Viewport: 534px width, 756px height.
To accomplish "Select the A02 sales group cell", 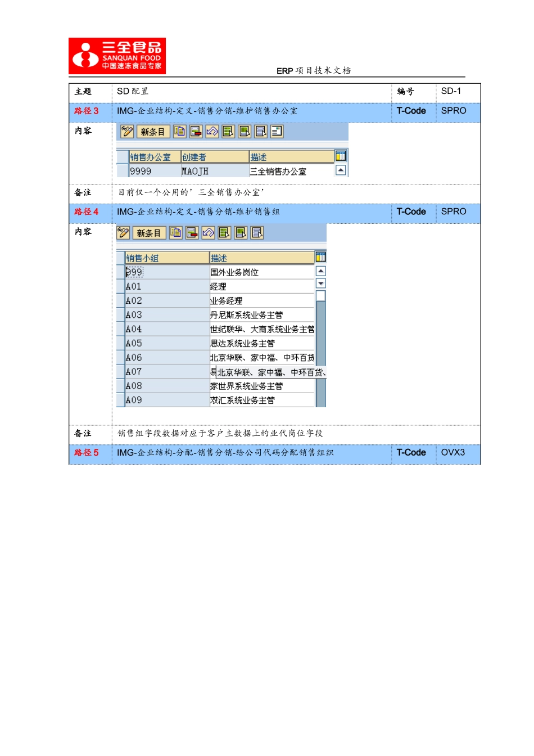I will [x=167, y=301].
